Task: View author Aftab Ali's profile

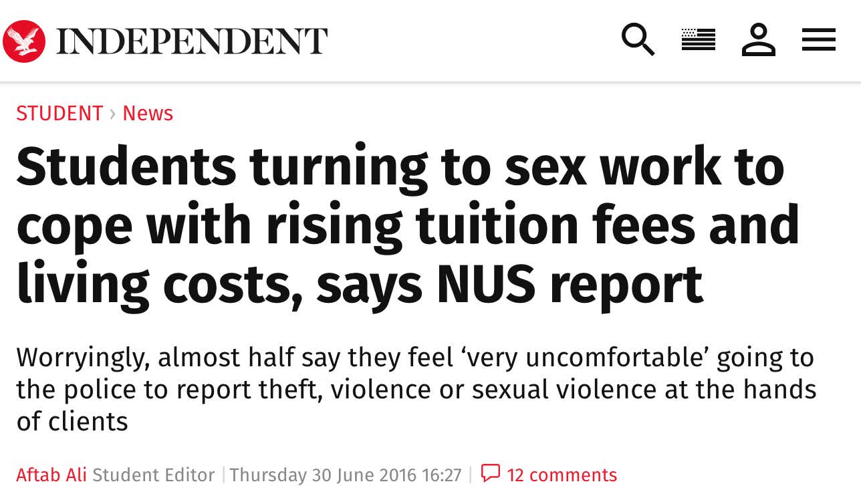Action: (51, 475)
